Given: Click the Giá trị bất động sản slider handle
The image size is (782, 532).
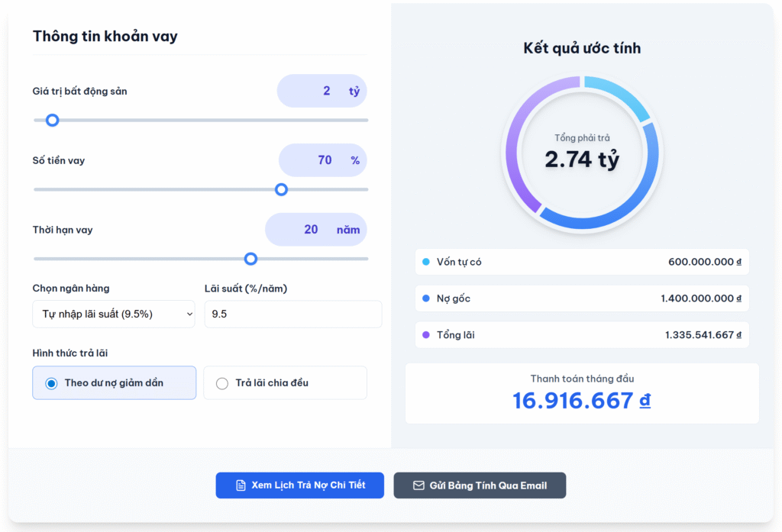Looking at the screenshot, I should (52, 120).
